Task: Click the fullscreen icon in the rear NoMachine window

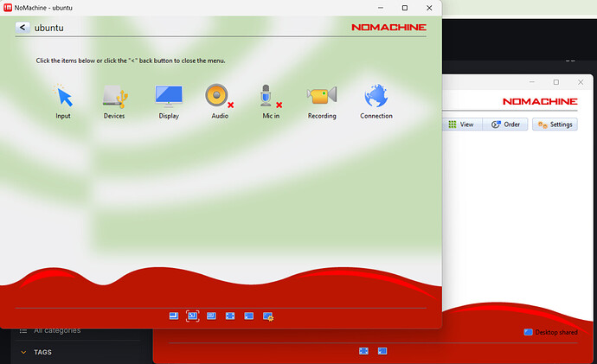Action: click(x=363, y=351)
